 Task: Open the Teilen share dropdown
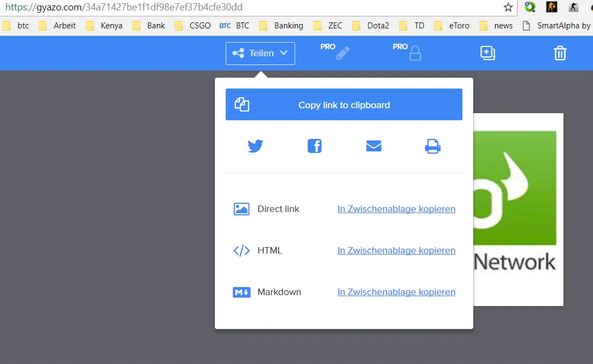[260, 54]
